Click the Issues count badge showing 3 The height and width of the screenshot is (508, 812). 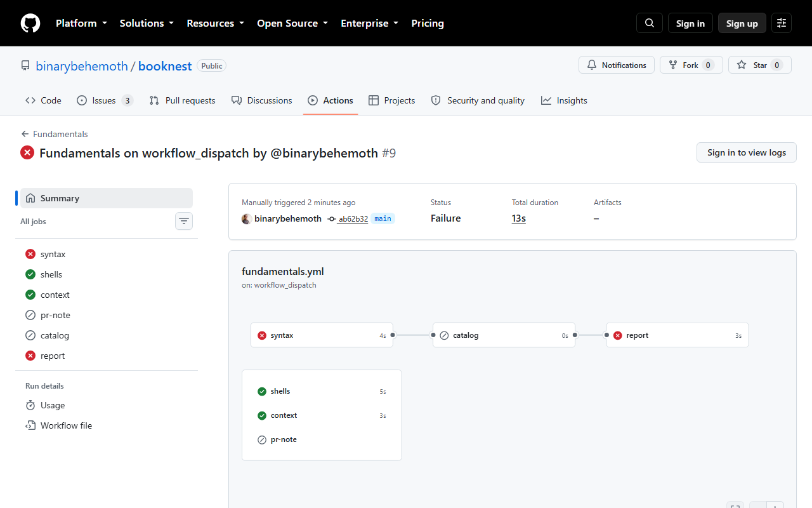pos(127,100)
